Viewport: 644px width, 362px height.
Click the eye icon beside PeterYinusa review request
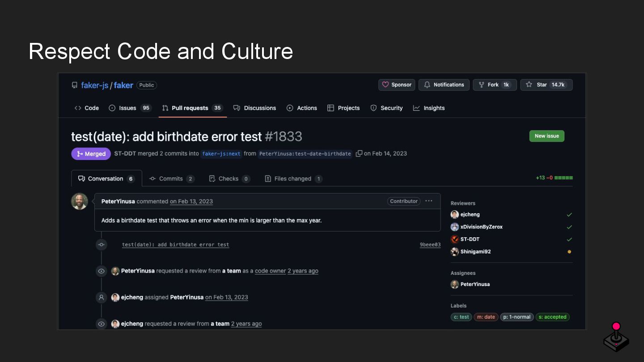pos(102,271)
